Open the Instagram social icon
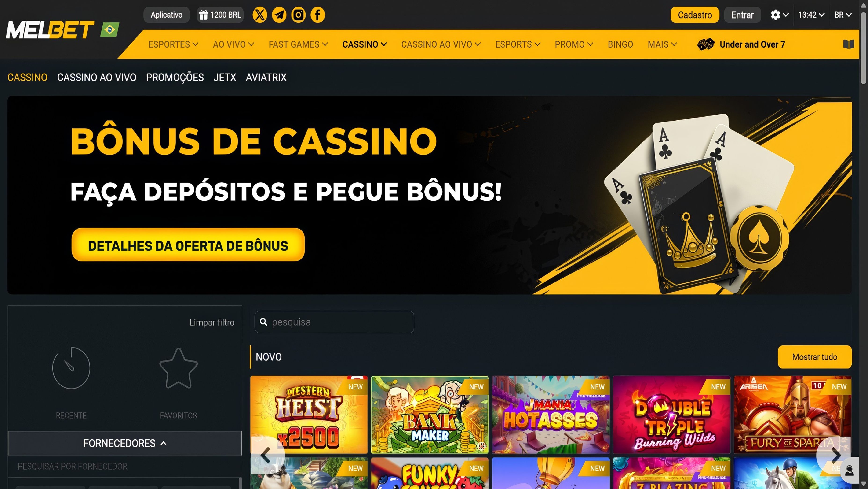The width and height of the screenshot is (868, 489). click(x=298, y=15)
